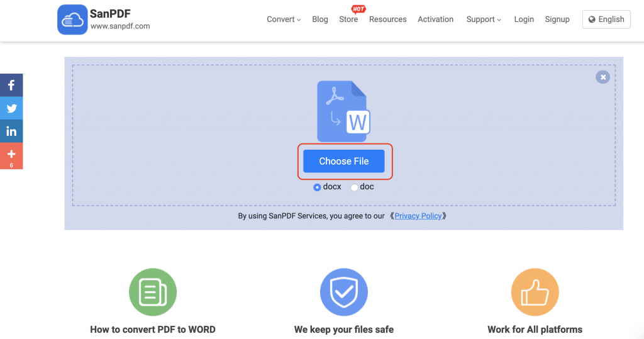Screen dimensions: 644x339
Task: Open the English language selector
Action: pyautogui.click(x=606, y=19)
